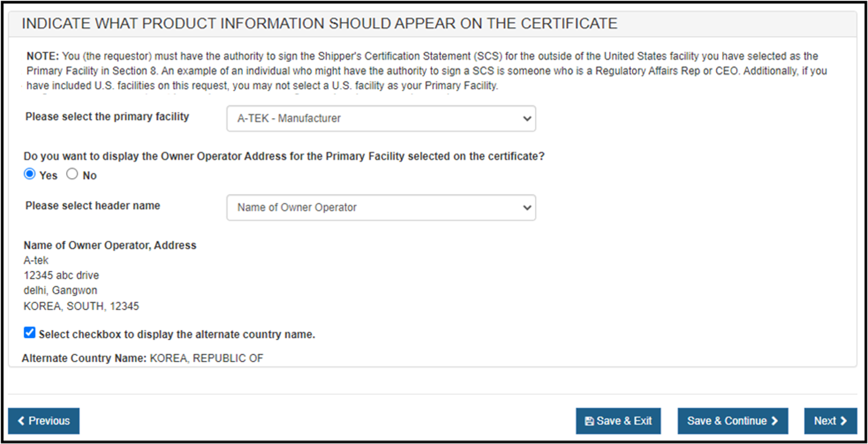Select the No radio button
This screenshot has width=868, height=444.
[x=72, y=174]
